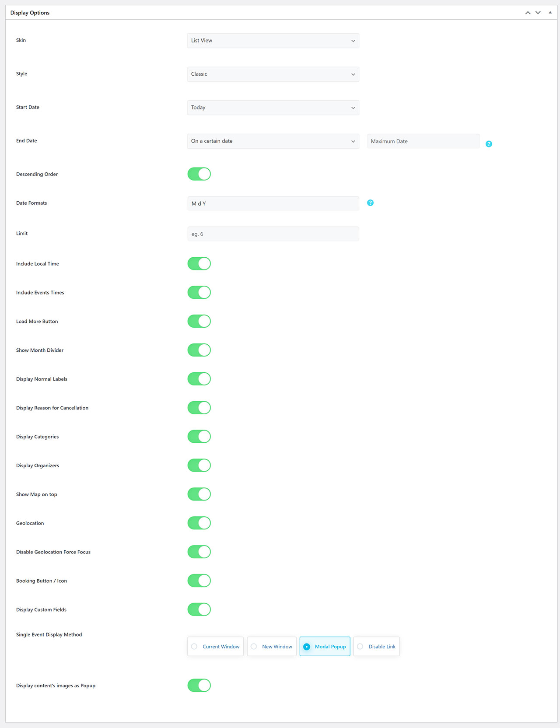The image size is (560, 728).
Task: Collapse the Display Options panel triangle
Action: pyautogui.click(x=550, y=13)
